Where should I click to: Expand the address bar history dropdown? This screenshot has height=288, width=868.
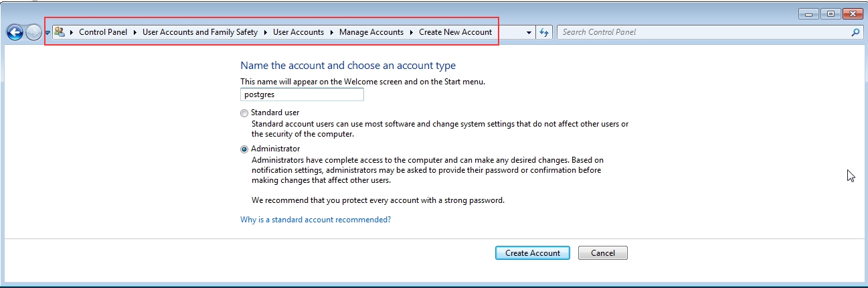click(x=529, y=32)
